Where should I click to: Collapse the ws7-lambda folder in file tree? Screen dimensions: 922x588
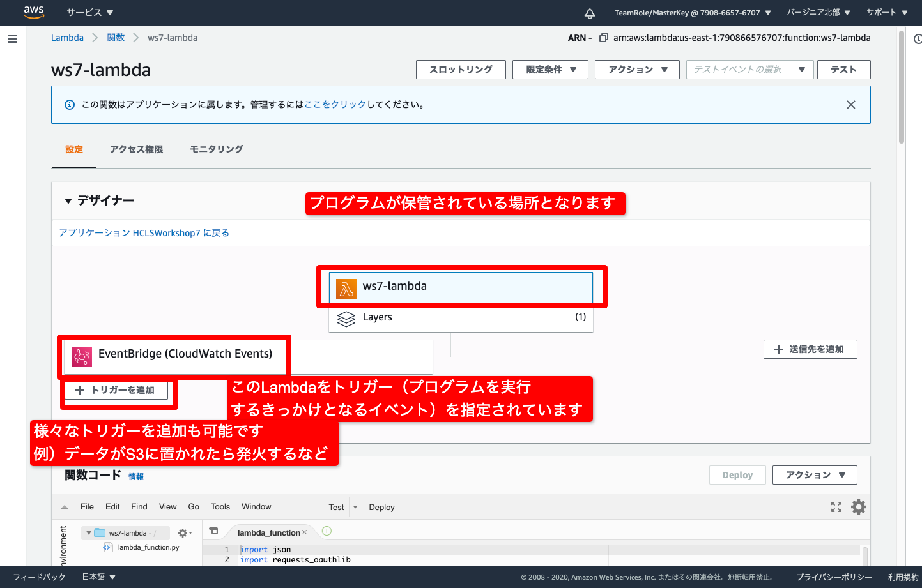(89, 533)
